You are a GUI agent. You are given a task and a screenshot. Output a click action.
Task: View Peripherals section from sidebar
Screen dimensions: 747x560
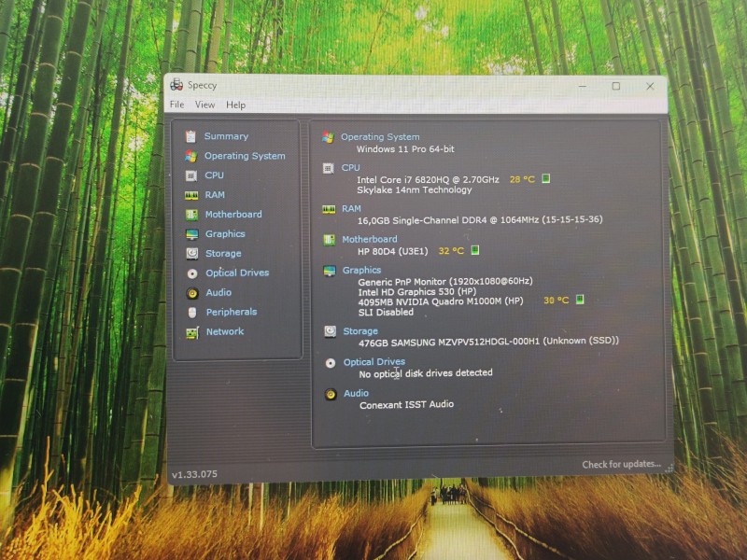click(232, 312)
